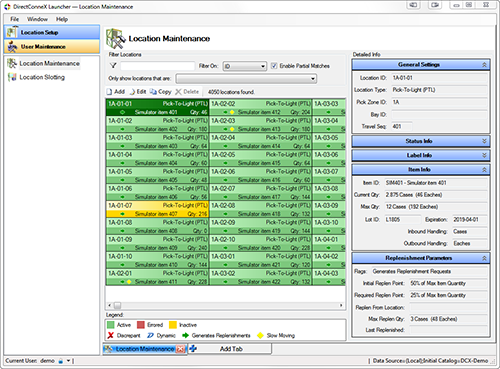The width and height of the screenshot is (500, 369).
Task: Open the Location Setup section icon
Action: (11, 32)
